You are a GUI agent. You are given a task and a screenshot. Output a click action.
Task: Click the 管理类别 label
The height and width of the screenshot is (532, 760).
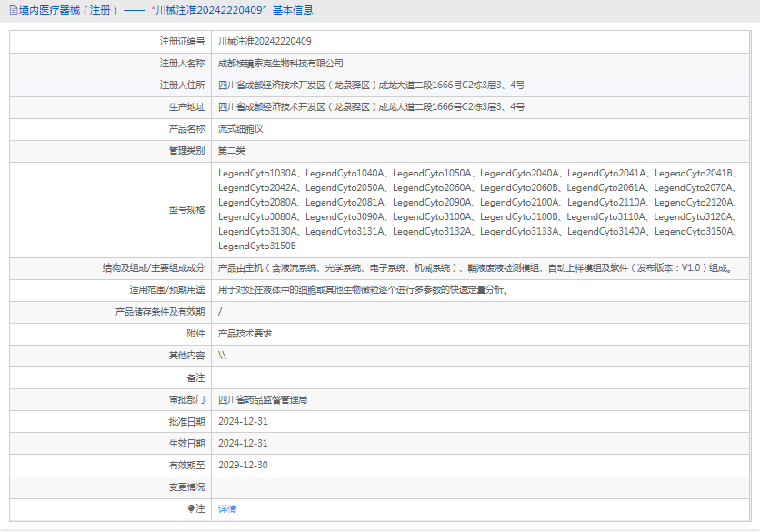pos(186,150)
